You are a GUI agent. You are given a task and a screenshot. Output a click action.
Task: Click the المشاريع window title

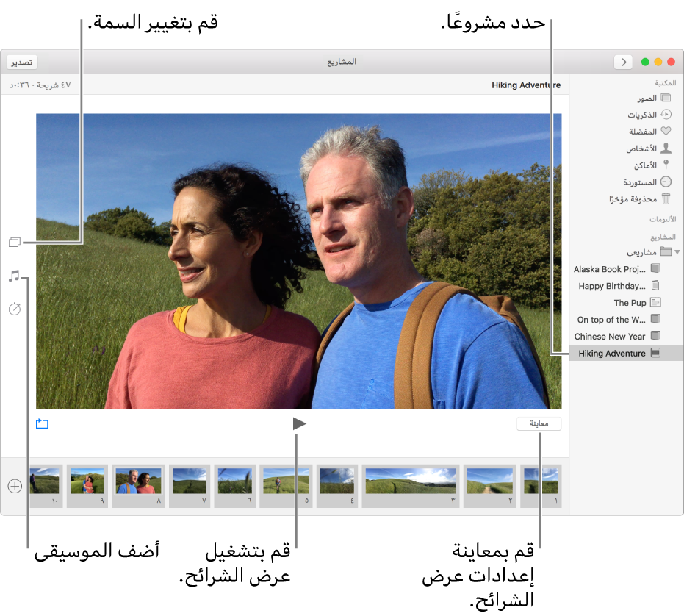click(x=342, y=62)
